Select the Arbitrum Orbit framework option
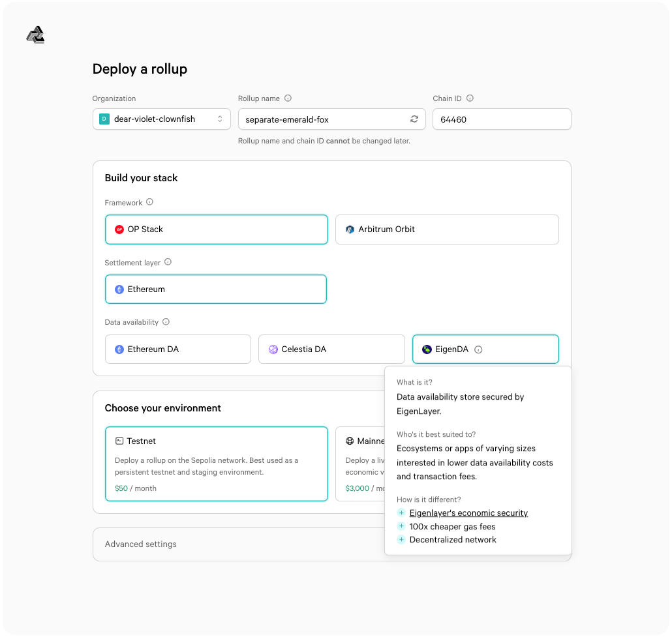 [x=447, y=230]
